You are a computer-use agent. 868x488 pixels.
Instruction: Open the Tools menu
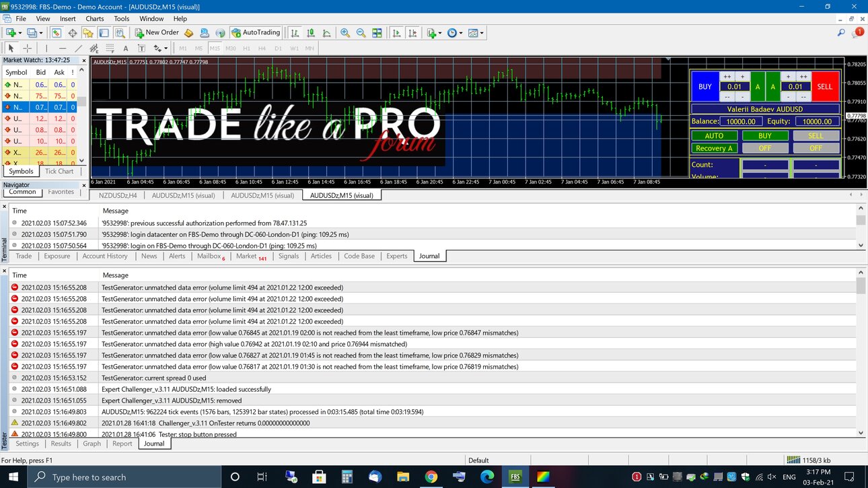[122, 19]
